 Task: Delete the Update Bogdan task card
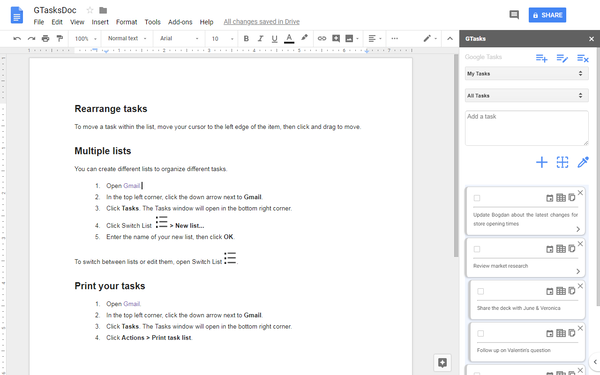click(x=580, y=192)
